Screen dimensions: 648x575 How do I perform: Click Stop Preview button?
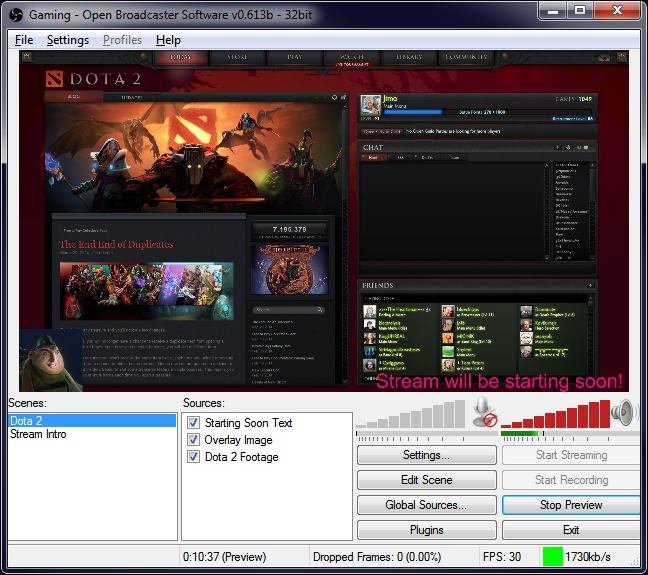(571, 505)
